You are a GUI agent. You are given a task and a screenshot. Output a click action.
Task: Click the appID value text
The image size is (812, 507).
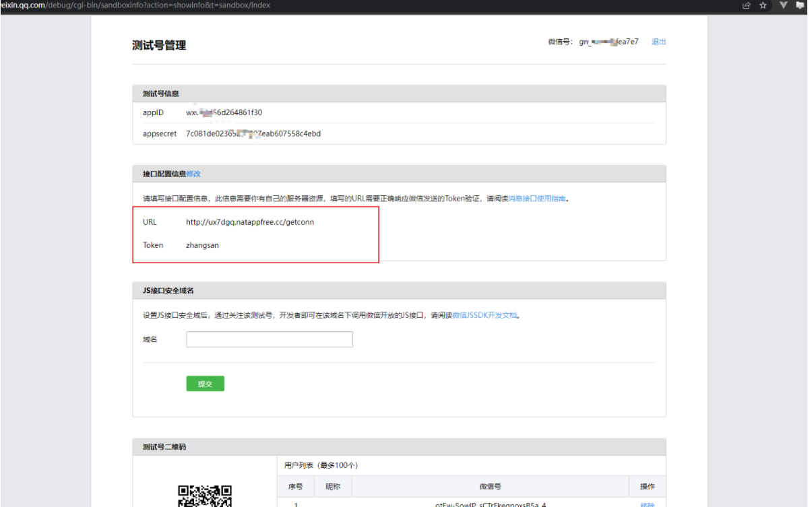tap(224, 112)
